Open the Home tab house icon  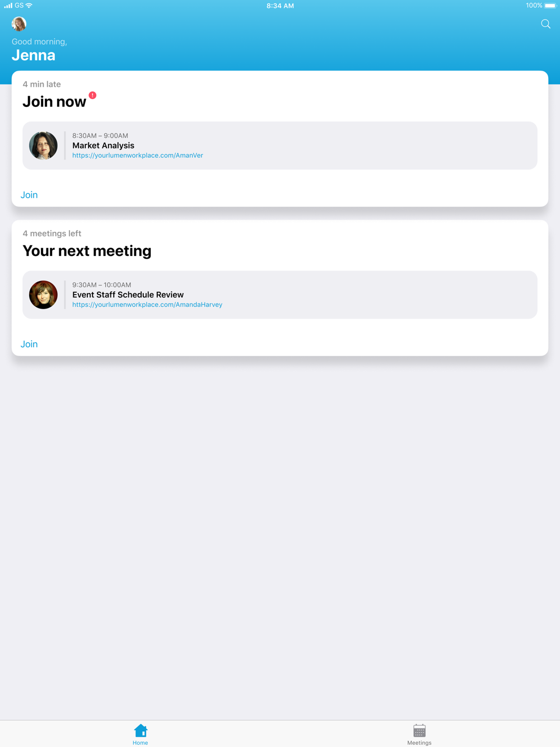click(x=141, y=730)
